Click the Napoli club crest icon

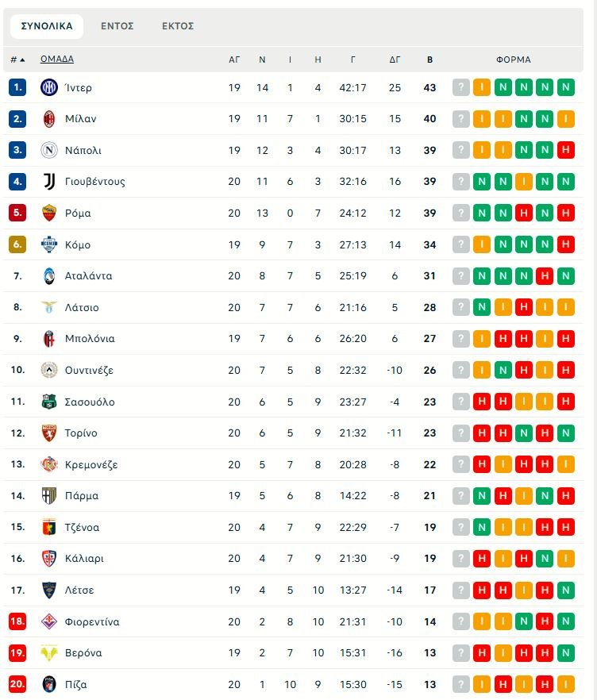49,150
